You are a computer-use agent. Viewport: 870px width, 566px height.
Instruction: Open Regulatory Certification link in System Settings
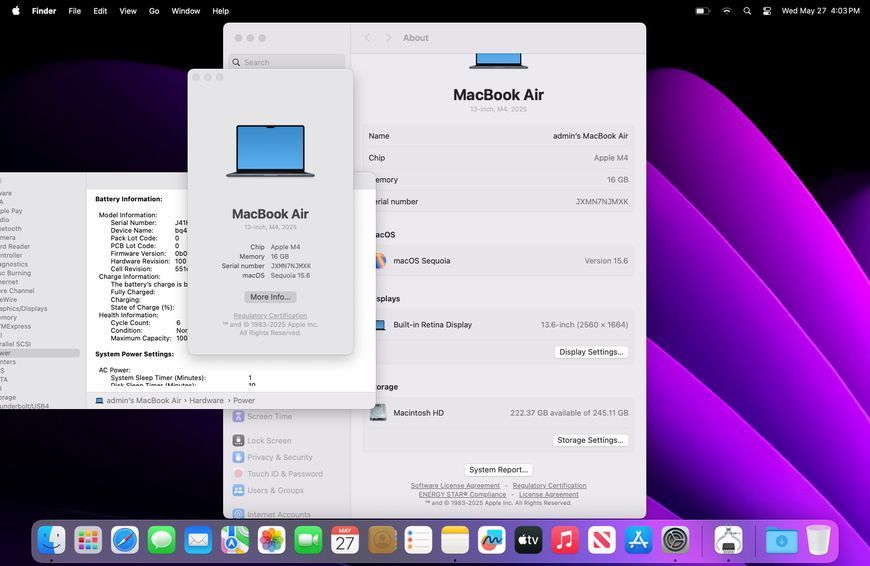point(549,486)
